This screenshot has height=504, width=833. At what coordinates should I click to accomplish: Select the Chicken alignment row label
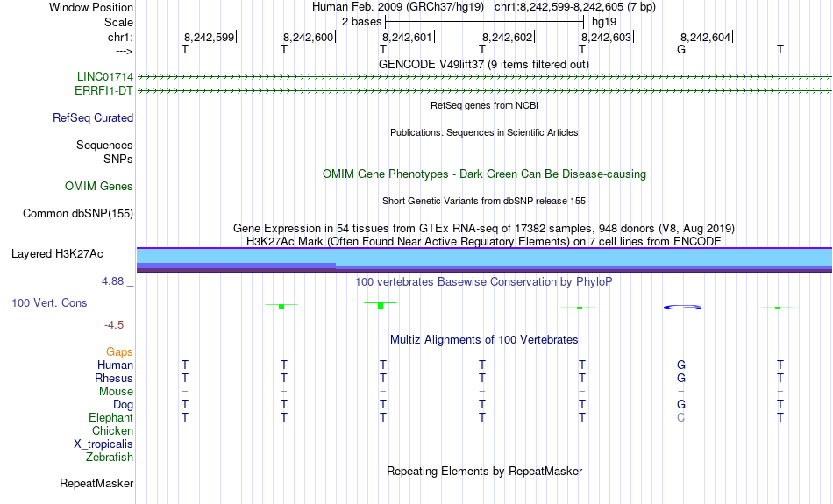(x=112, y=430)
